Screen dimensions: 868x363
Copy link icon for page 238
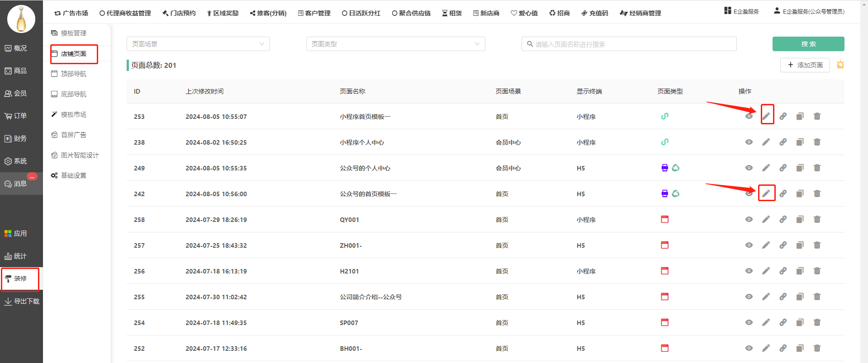[783, 142]
